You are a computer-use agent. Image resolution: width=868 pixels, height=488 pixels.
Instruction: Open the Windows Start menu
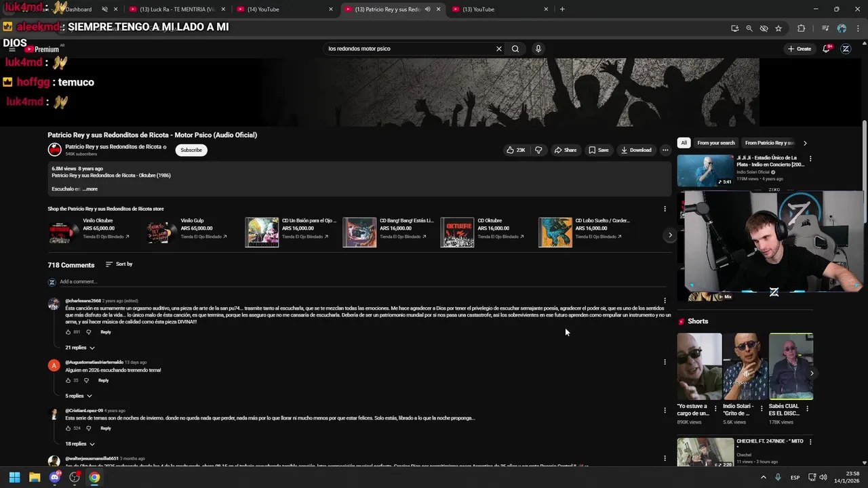point(14,477)
